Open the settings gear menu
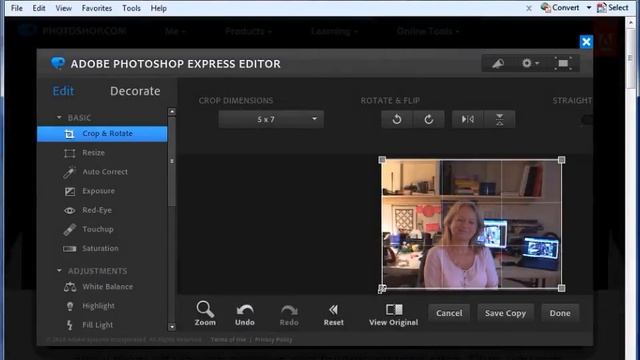The width and height of the screenshot is (640, 360). (x=530, y=64)
